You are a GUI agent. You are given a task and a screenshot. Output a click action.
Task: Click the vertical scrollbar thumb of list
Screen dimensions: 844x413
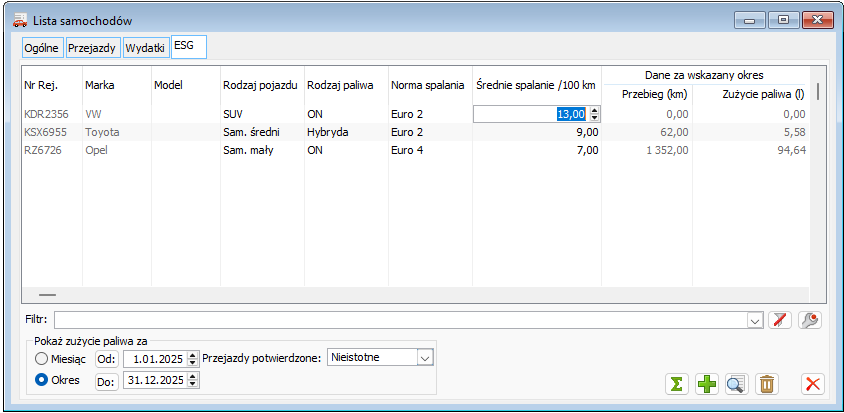(x=818, y=91)
